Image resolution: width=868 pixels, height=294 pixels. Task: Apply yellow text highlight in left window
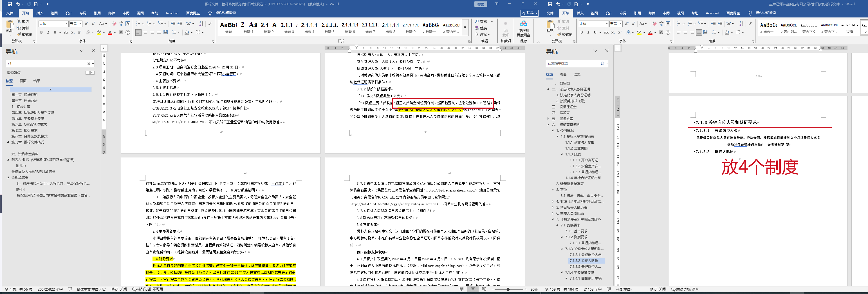[99, 33]
